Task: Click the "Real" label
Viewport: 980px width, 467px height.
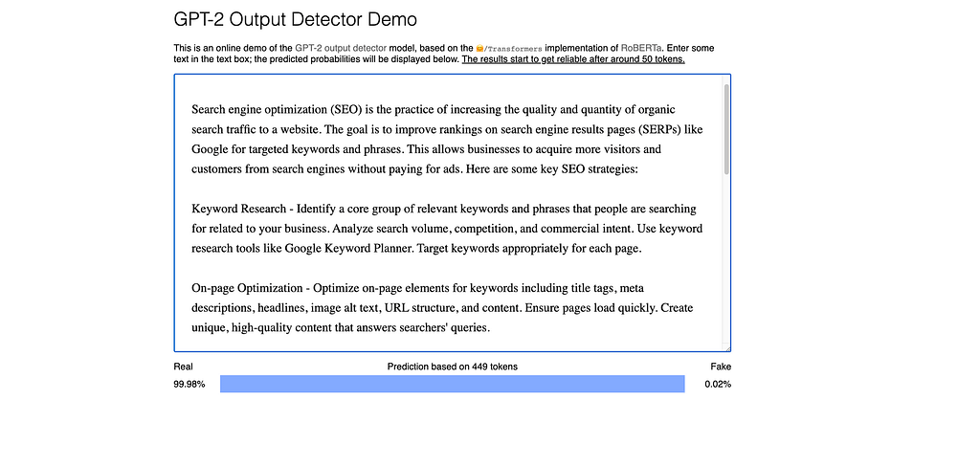Action: [x=183, y=367]
